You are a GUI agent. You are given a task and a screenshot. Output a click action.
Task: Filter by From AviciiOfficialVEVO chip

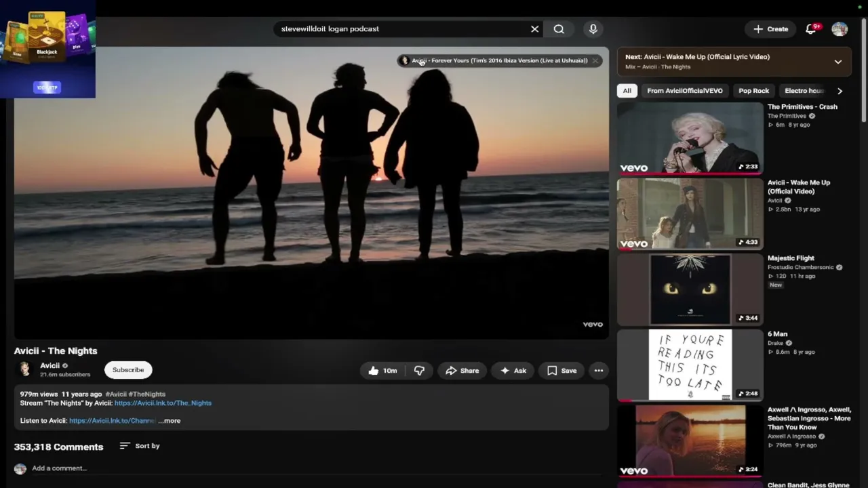pyautogui.click(x=685, y=91)
